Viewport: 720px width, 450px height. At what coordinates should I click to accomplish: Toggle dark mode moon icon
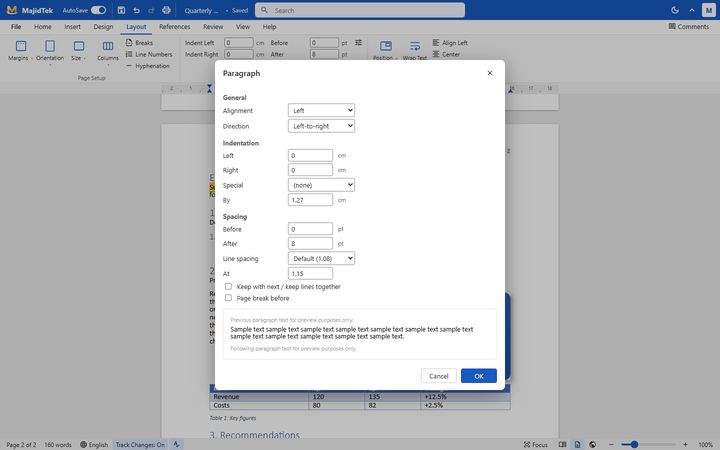(675, 10)
